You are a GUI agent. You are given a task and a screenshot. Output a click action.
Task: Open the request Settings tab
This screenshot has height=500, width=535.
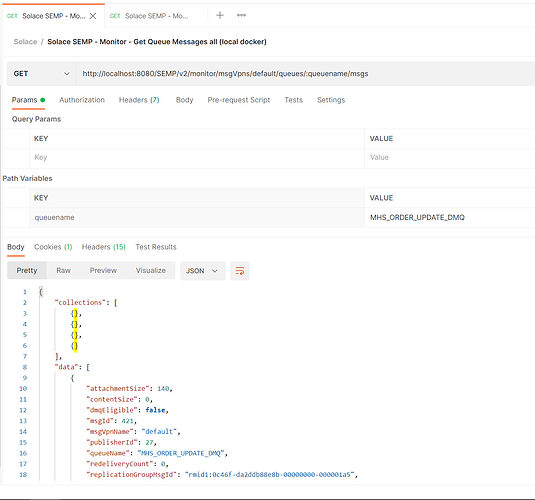[331, 100]
